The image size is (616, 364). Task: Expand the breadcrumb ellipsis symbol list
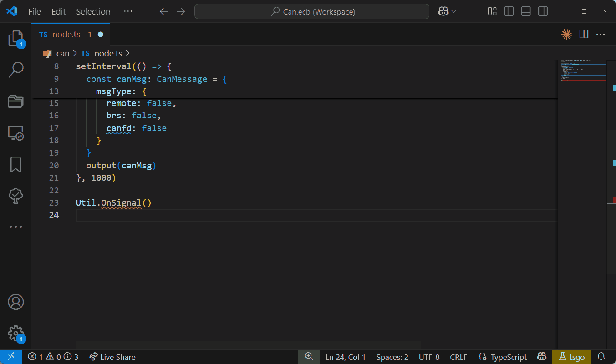point(135,53)
